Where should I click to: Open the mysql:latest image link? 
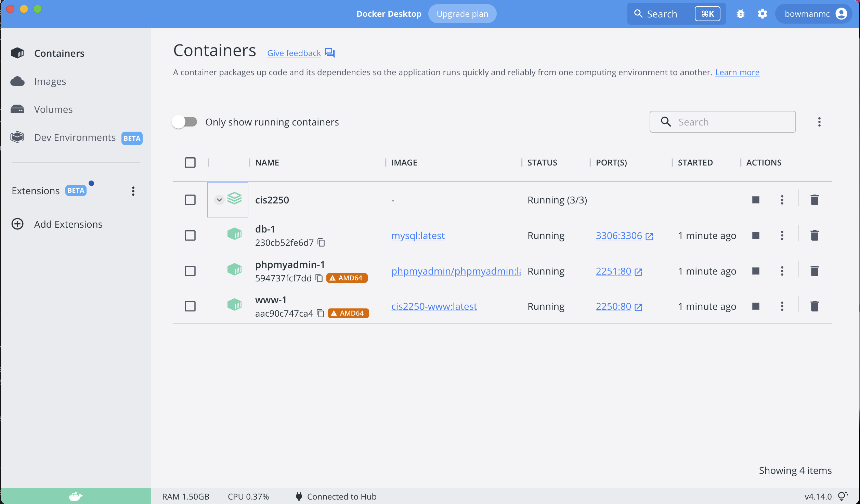pyautogui.click(x=418, y=236)
